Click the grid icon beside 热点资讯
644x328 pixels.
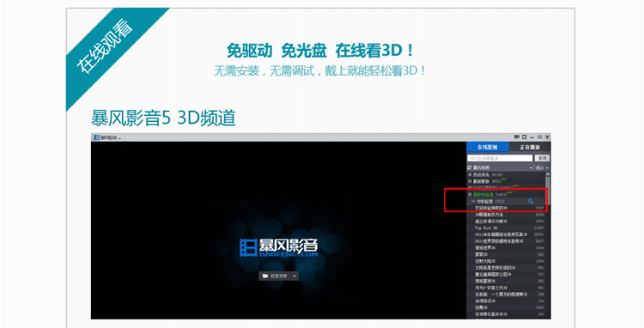[470, 175]
